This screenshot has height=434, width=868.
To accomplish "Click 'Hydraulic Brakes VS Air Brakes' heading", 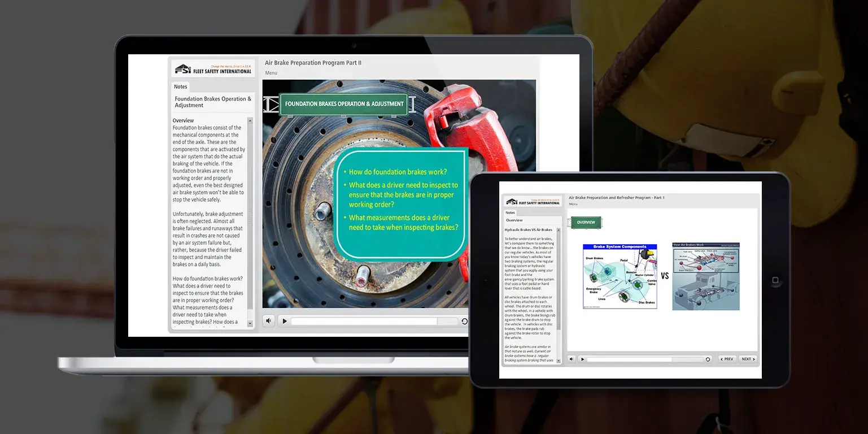I will [x=529, y=230].
